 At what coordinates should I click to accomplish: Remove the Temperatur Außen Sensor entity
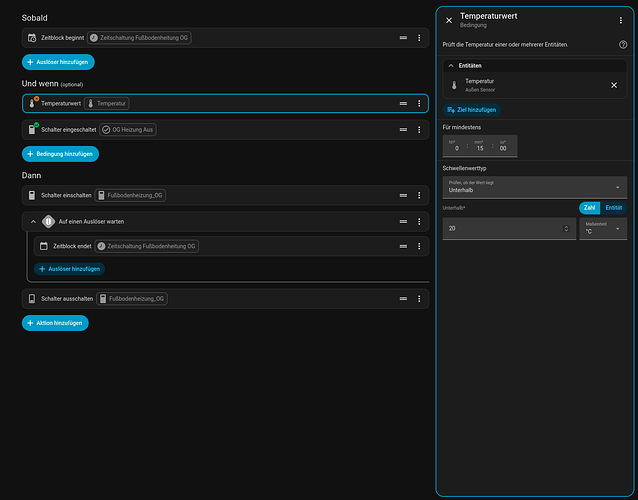pyautogui.click(x=614, y=85)
